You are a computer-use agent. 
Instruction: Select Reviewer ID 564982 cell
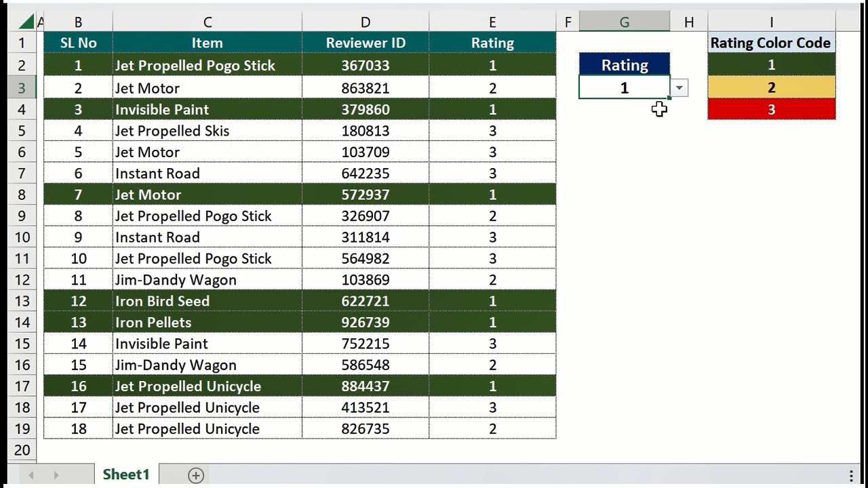coord(366,258)
